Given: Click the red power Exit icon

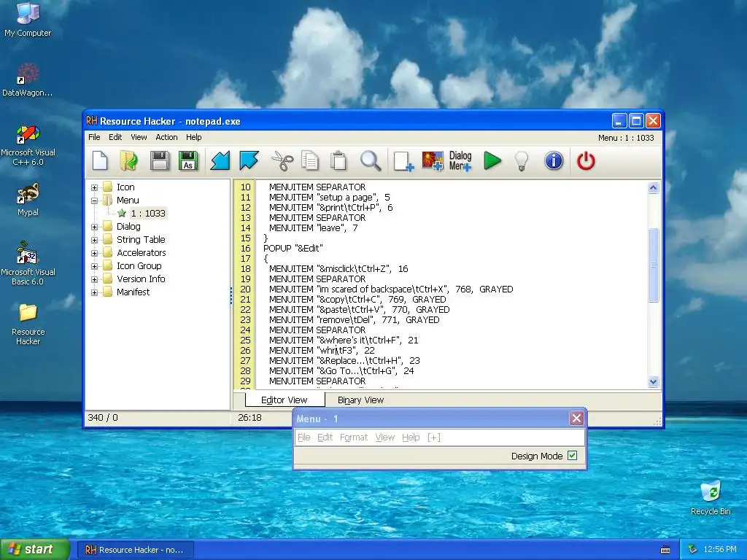Looking at the screenshot, I should click(586, 160).
